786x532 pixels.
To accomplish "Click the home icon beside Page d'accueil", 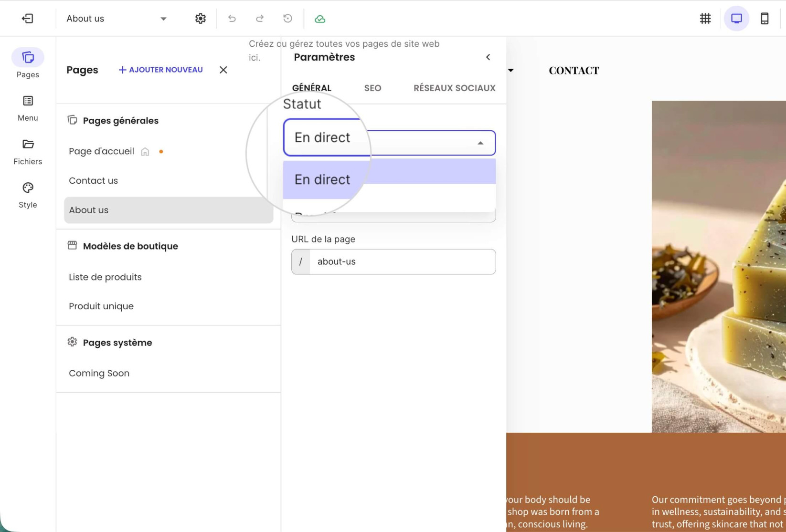I will (x=145, y=152).
